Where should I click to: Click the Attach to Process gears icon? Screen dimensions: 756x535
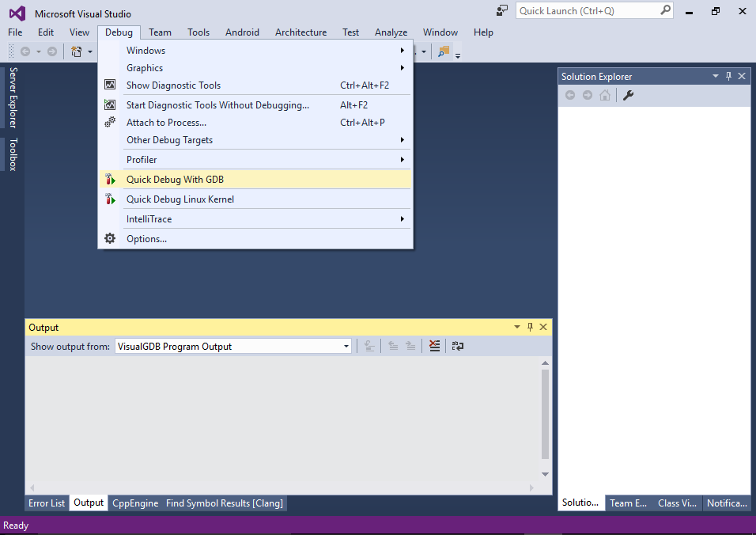tap(110, 122)
